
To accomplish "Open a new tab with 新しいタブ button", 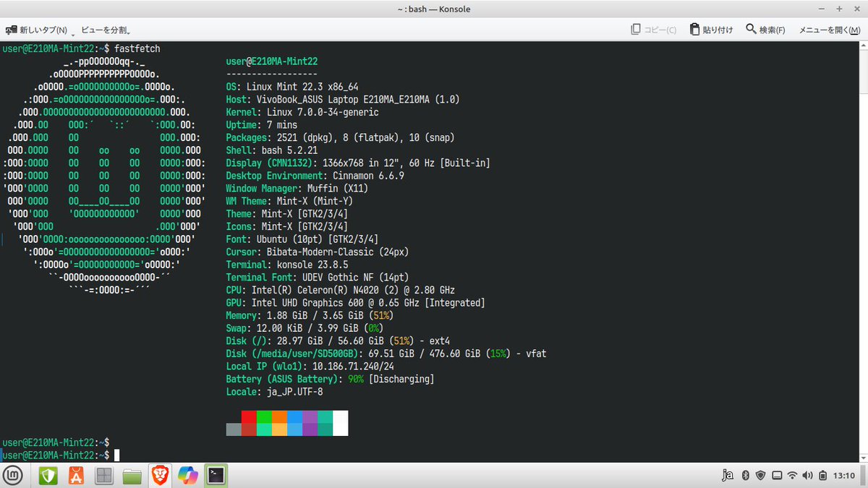I will point(36,30).
